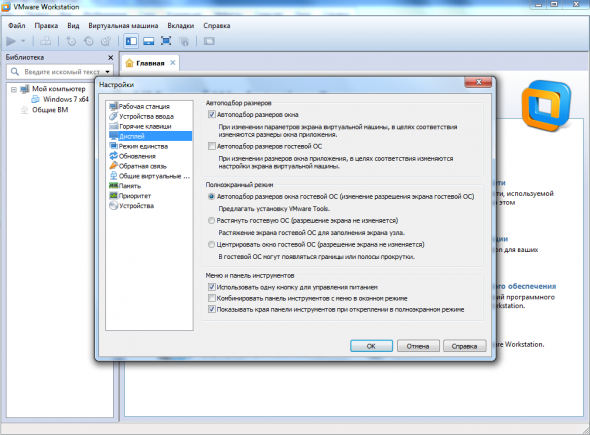Open the Файл menu
This screenshot has width=590, height=435.
pos(17,26)
